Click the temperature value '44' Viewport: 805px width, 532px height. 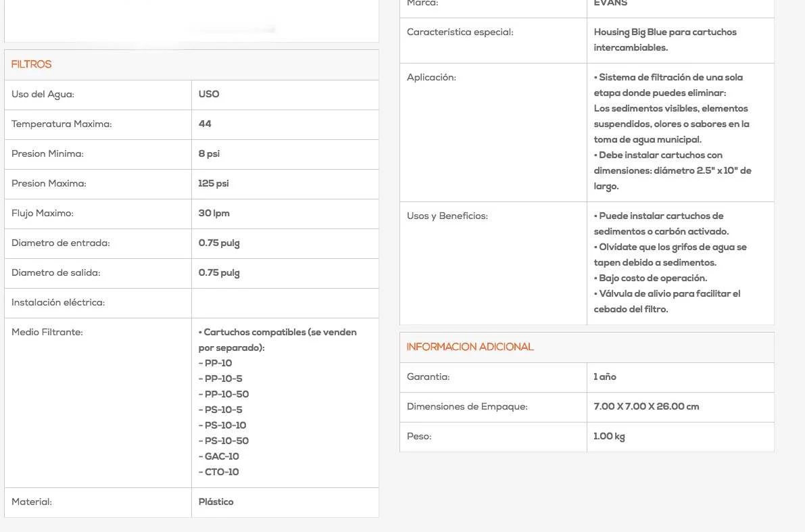pos(205,124)
